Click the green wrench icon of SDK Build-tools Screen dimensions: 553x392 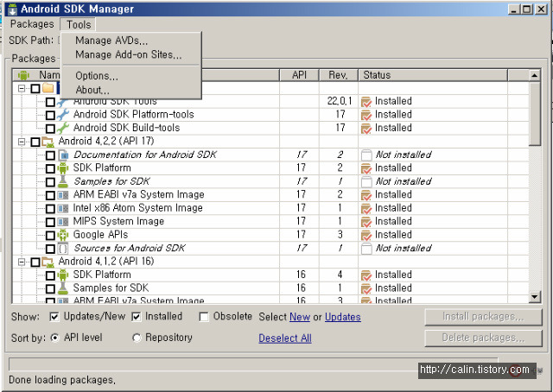(63, 128)
